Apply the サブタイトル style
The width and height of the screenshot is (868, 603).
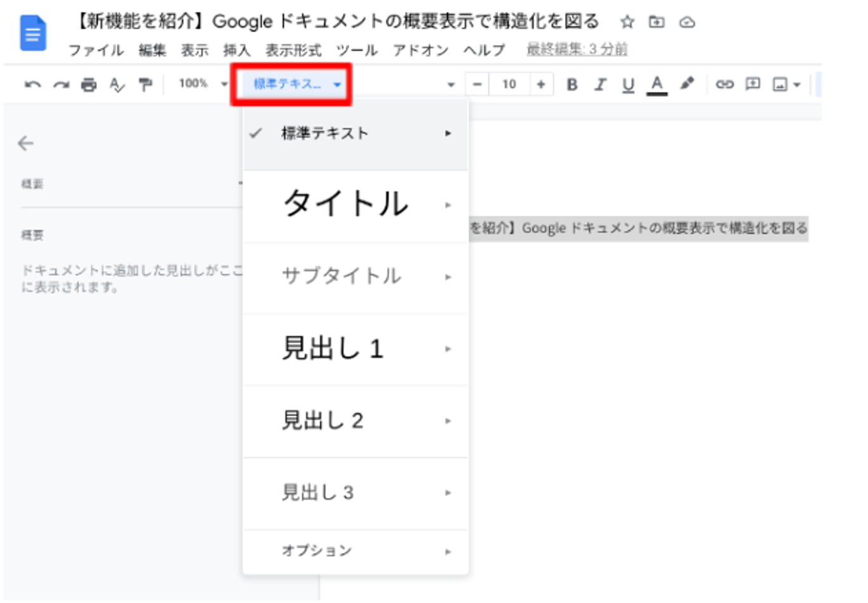pyautogui.click(x=355, y=277)
